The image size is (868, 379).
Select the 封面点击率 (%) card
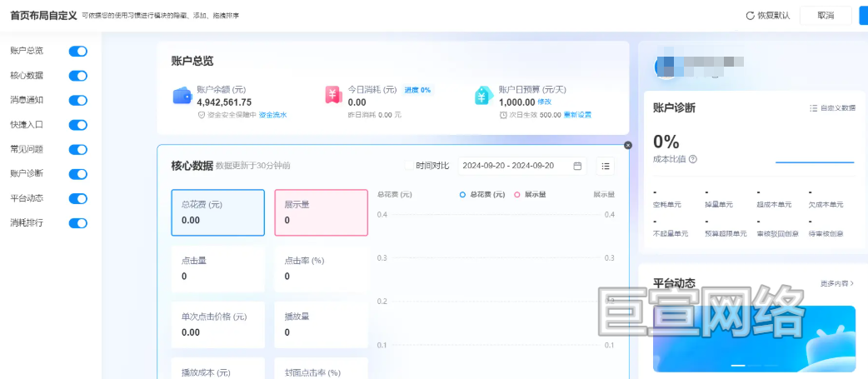[321, 368]
